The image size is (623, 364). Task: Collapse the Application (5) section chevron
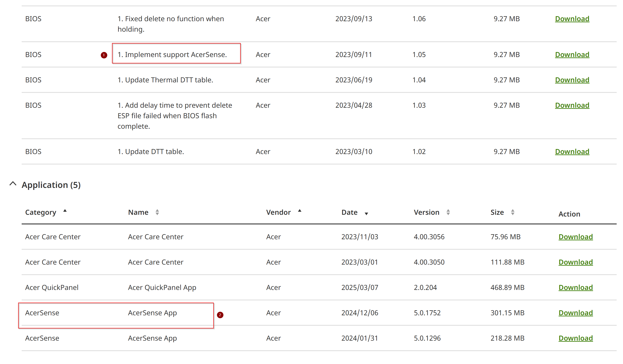13,184
